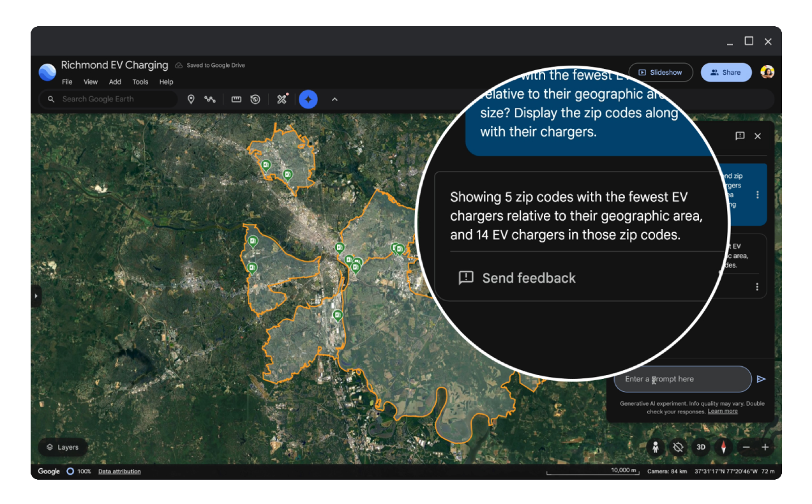
Task: Click the Camera: 84 km readout
Action: coord(667,471)
